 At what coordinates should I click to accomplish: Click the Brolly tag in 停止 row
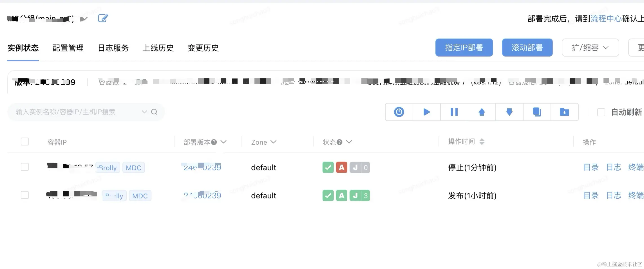coord(108,168)
